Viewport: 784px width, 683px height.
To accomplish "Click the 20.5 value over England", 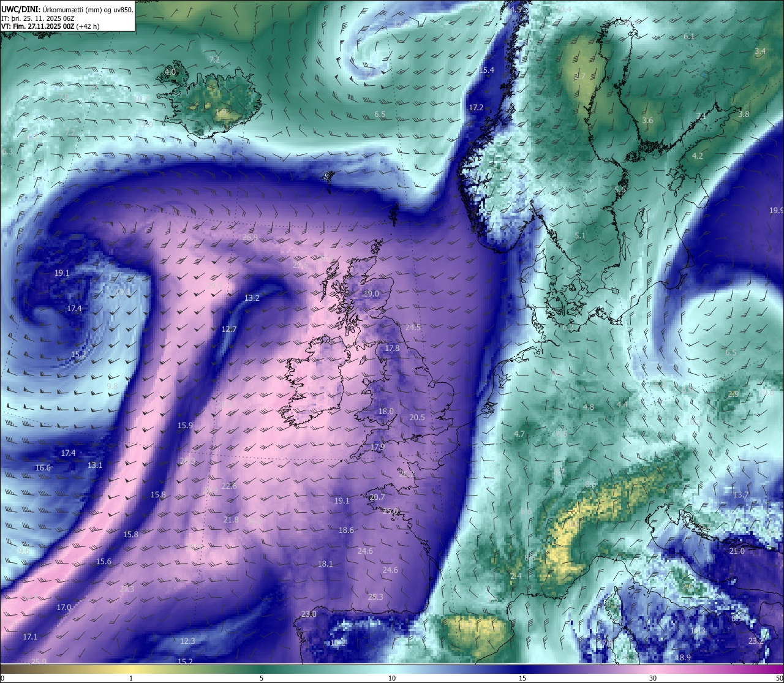I will pyautogui.click(x=417, y=418).
